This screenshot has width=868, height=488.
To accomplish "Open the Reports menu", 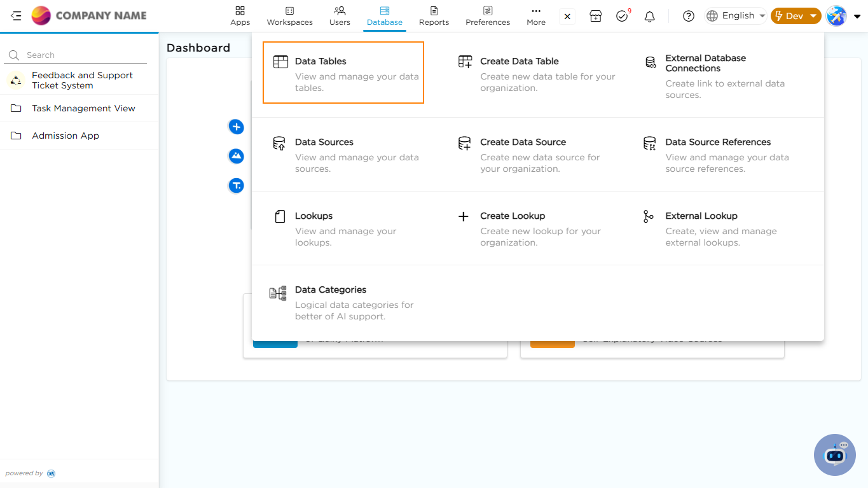I will coord(434,16).
